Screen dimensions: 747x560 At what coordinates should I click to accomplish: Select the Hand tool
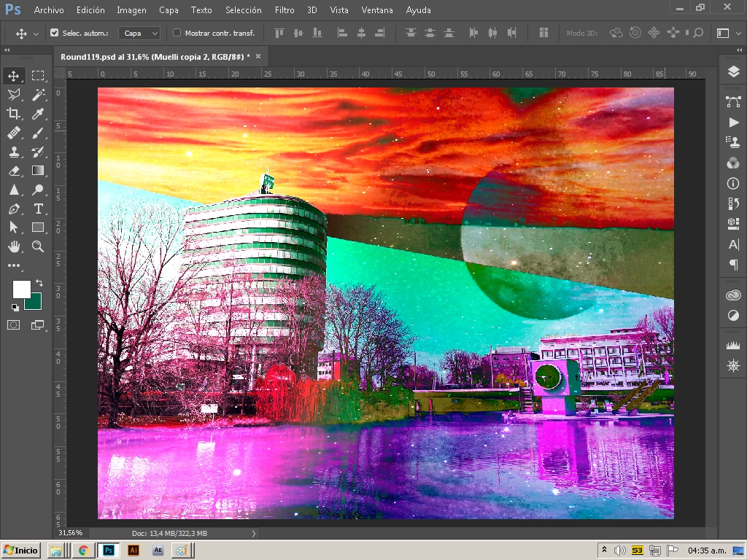pos(13,246)
